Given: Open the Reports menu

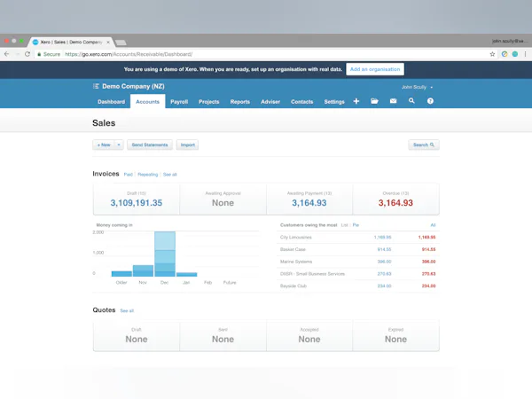Looking at the screenshot, I should pyautogui.click(x=240, y=102).
